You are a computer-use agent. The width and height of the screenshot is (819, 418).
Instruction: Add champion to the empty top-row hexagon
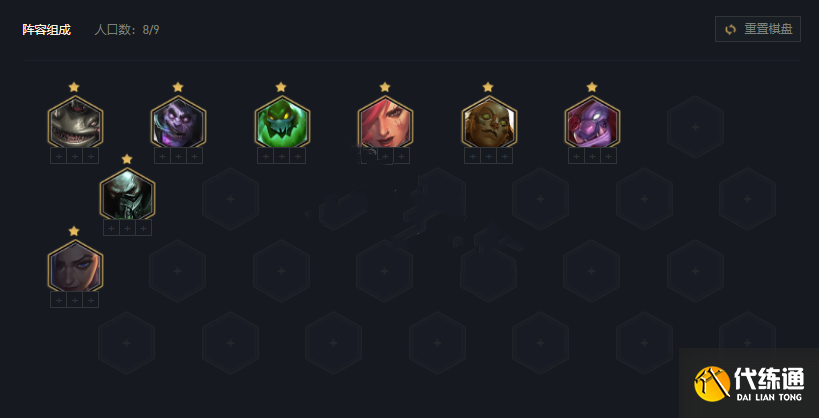[695, 127]
